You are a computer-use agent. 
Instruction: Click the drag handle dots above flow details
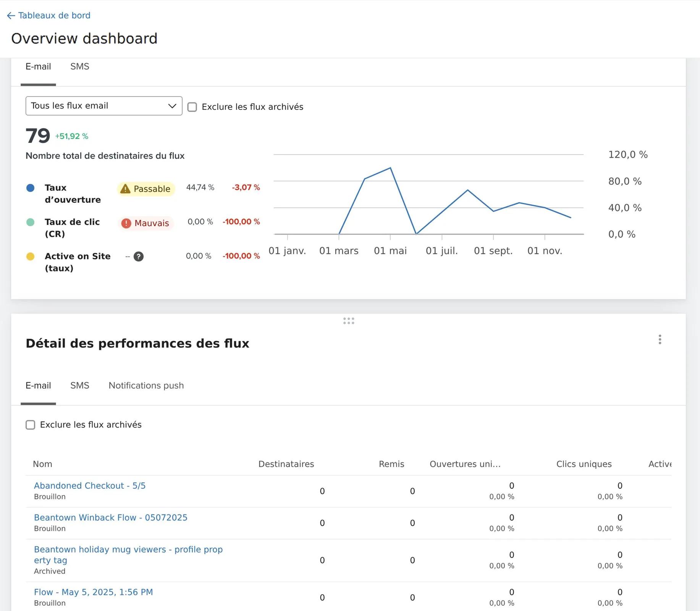pyautogui.click(x=348, y=321)
